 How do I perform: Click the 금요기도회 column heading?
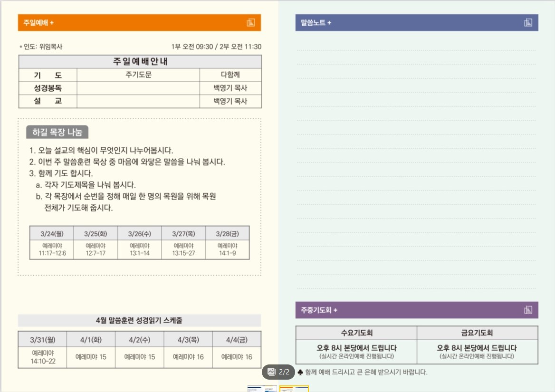coord(477,333)
